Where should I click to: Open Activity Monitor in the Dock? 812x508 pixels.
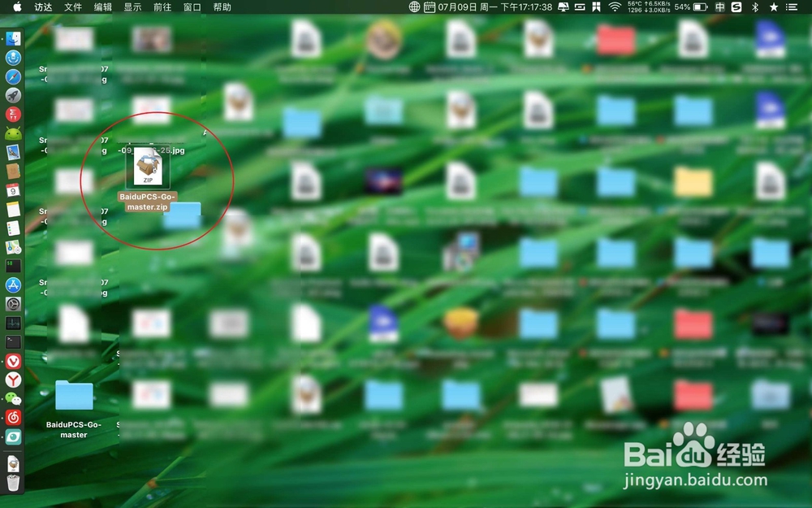click(x=13, y=323)
